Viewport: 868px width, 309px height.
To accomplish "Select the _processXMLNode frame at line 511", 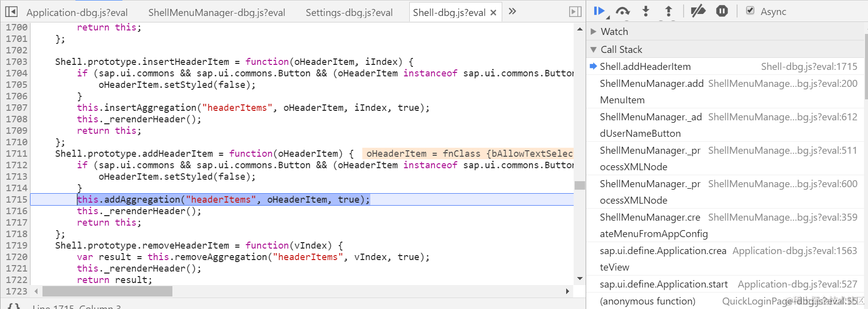I will (x=726, y=159).
